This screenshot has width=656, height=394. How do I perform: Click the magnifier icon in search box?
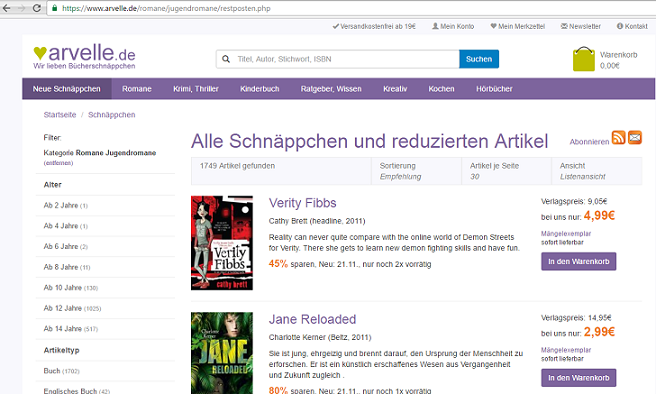[226, 59]
